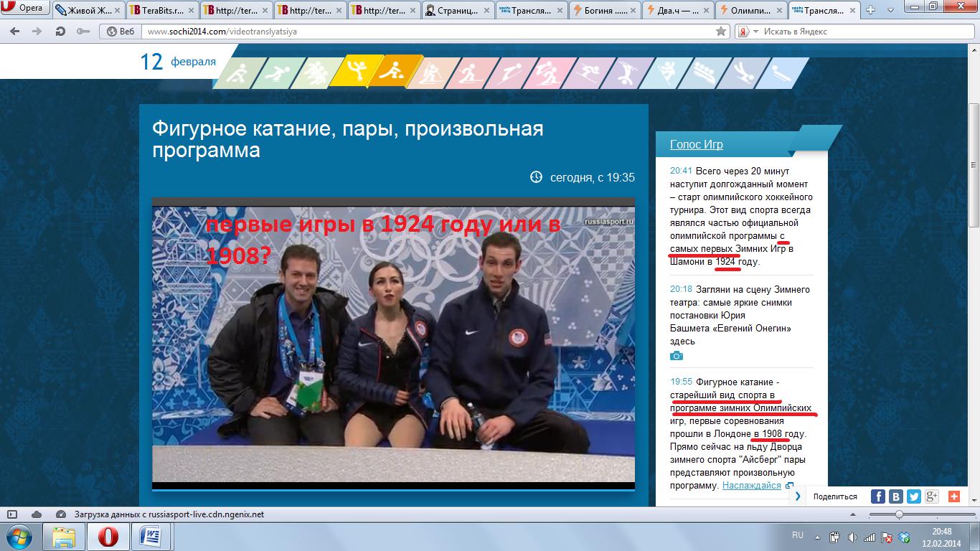Switch to the Страниц... tab
This screenshot has height=551, width=980.
457,11
